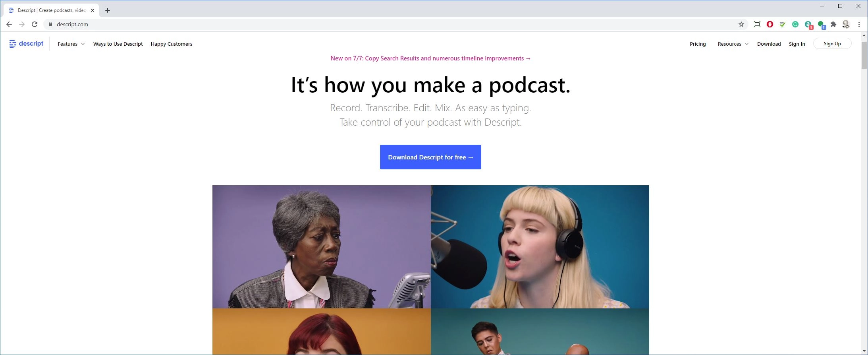The image size is (868, 355).
Task: Open Ways to Use Descript
Action: pyautogui.click(x=118, y=44)
